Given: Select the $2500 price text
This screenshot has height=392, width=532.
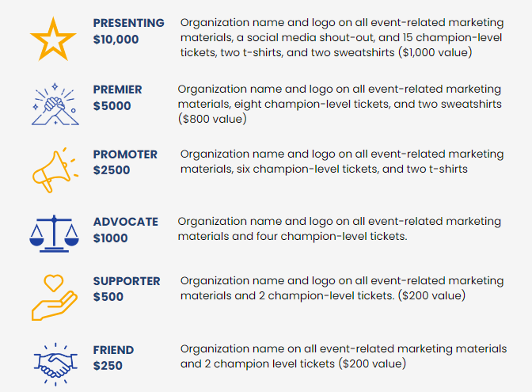Looking at the screenshot, I should coord(112,170).
